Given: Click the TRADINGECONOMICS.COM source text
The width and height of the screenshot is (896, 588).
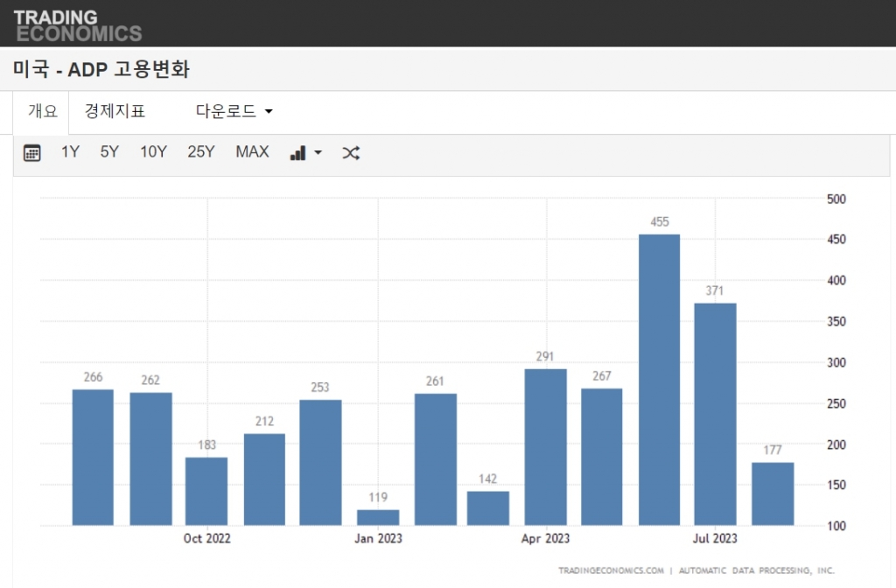Looking at the screenshot, I should (611, 570).
